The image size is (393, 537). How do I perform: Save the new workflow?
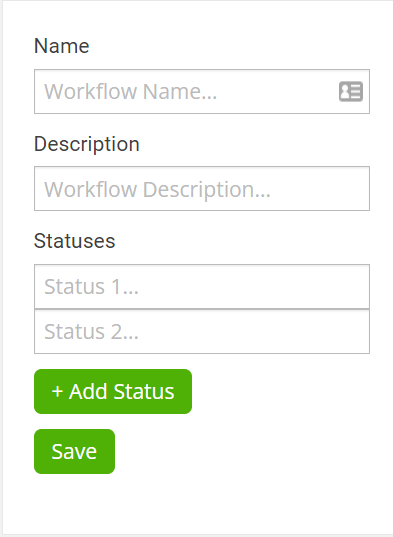click(75, 451)
